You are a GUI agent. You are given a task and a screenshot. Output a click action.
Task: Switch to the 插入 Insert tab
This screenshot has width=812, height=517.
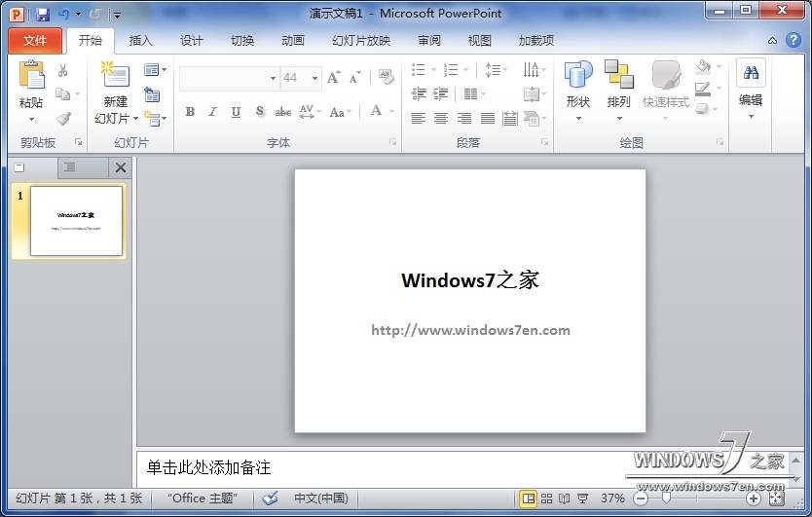click(x=141, y=41)
